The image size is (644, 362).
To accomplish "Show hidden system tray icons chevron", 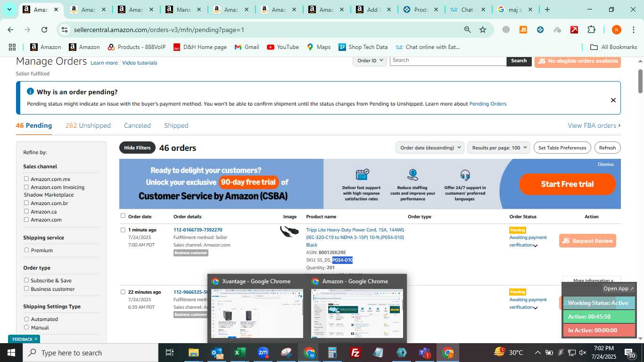I will point(537,353).
